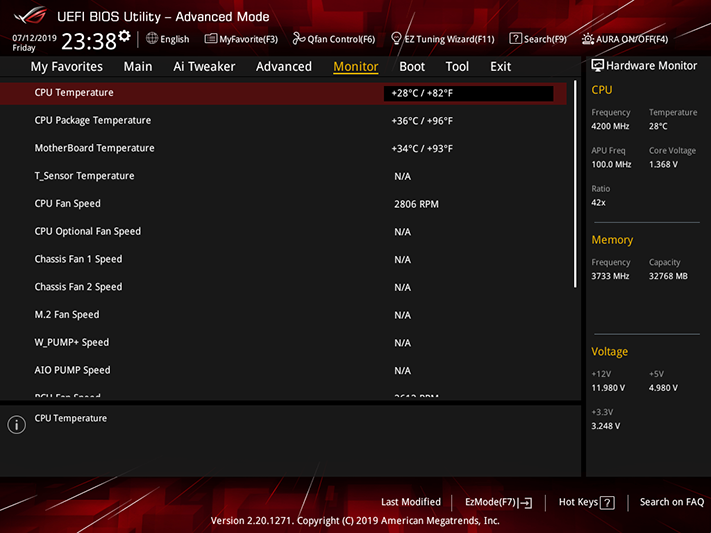Open Hot Keys help
The height and width of the screenshot is (533, 711).
click(x=586, y=503)
